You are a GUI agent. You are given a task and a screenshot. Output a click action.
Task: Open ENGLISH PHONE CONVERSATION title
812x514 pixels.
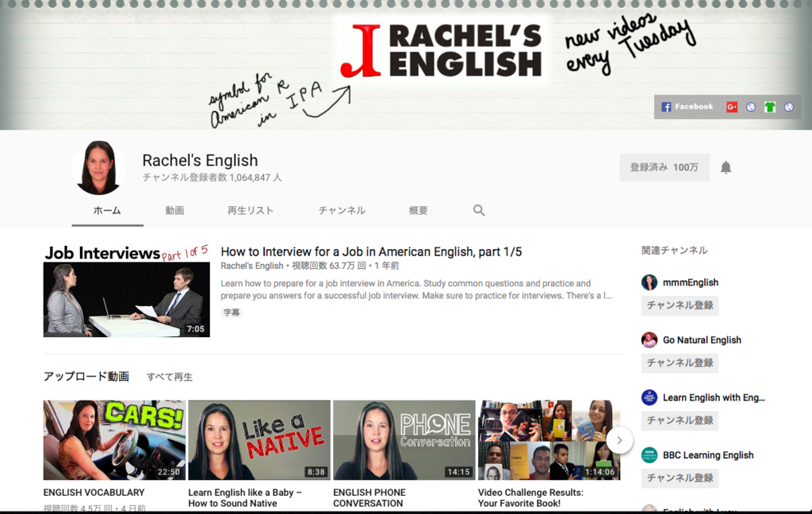(370, 498)
